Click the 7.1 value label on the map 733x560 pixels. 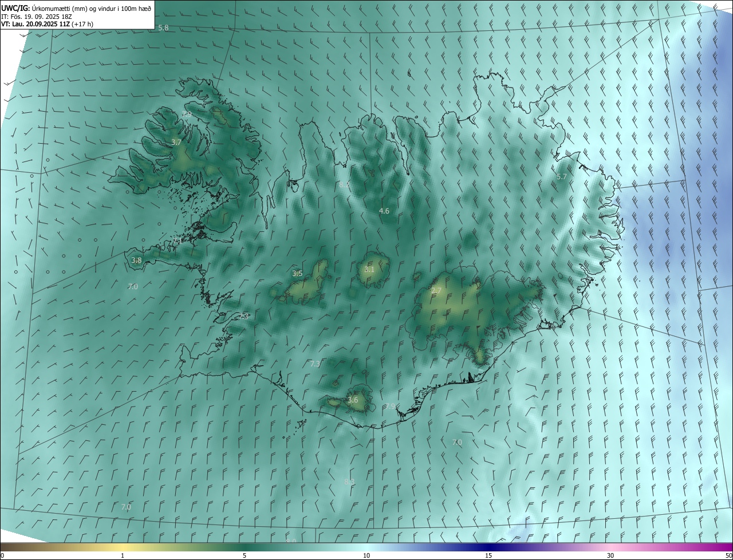(178, 242)
